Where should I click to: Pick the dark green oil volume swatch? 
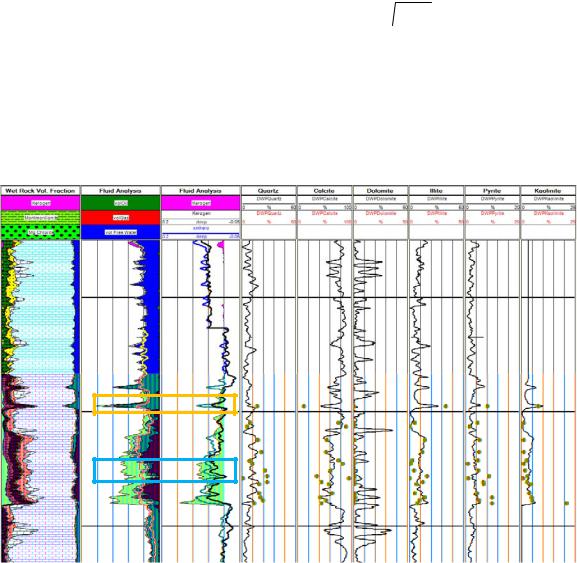tap(120, 203)
